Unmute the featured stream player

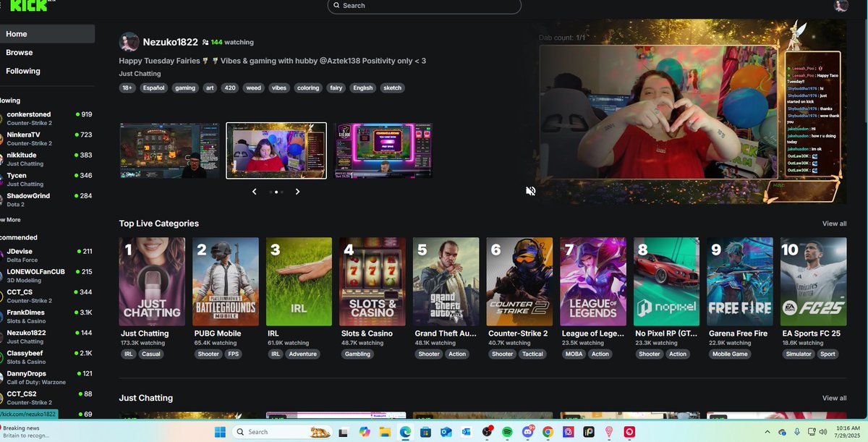tap(530, 191)
